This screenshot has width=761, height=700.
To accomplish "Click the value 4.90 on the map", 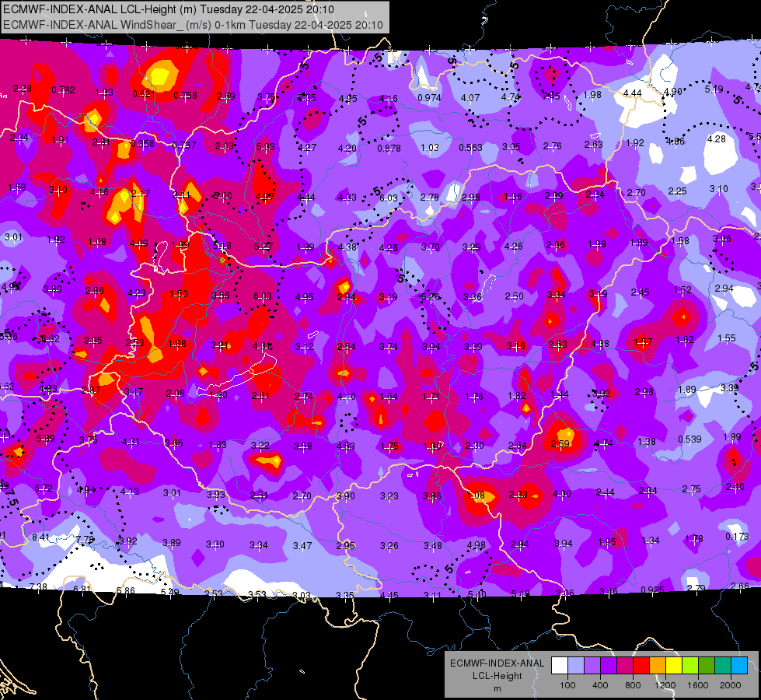I will (x=672, y=92).
